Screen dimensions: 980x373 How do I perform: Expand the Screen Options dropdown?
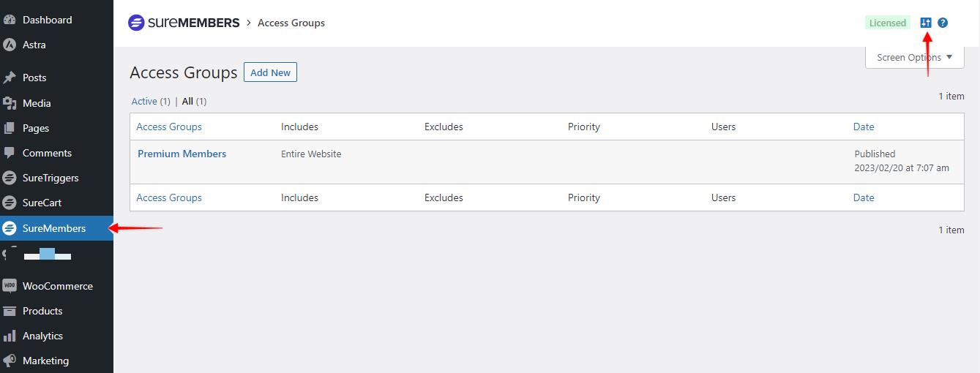pyautogui.click(x=914, y=57)
